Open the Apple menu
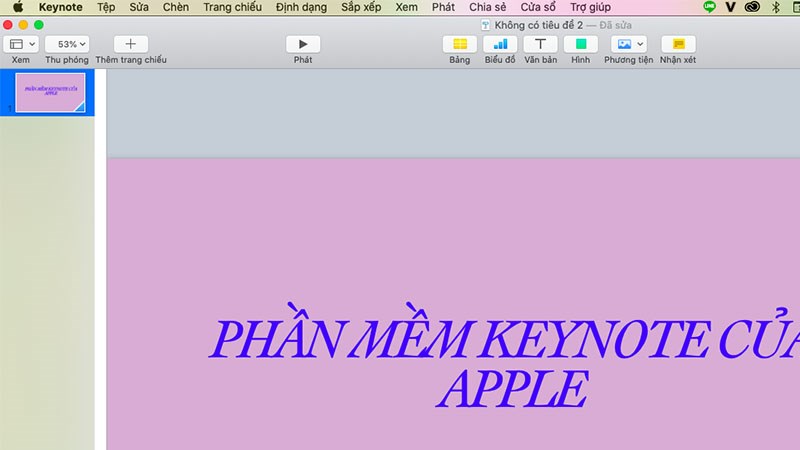This screenshot has width=800, height=450. (18, 7)
